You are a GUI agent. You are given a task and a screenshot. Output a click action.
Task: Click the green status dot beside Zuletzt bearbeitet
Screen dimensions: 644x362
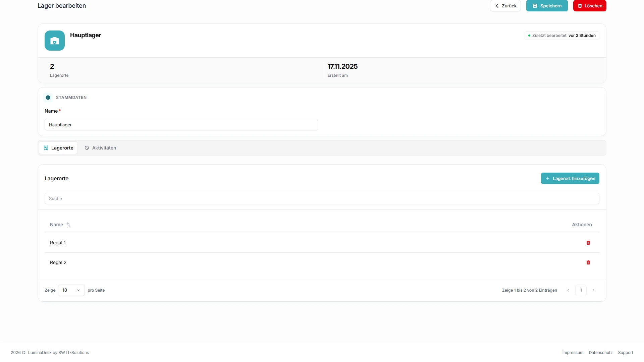pyautogui.click(x=529, y=36)
